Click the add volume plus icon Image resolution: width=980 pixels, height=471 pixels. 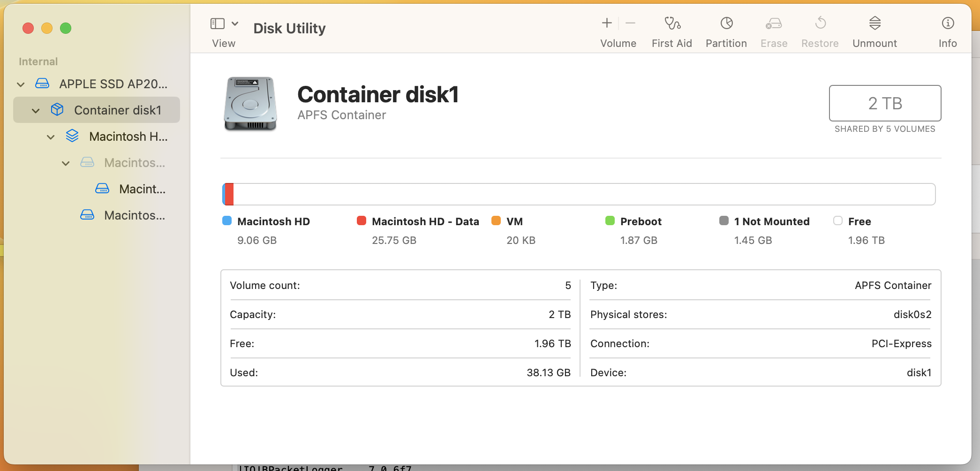[x=607, y=23]
